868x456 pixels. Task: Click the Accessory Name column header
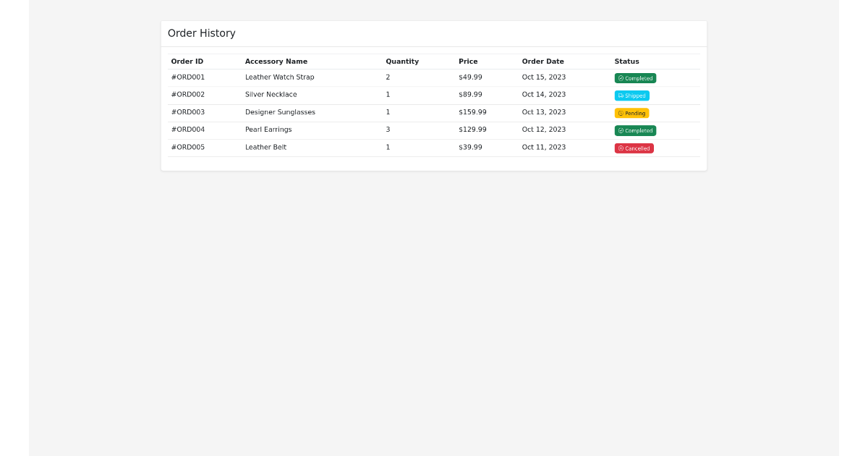point(276,61)
